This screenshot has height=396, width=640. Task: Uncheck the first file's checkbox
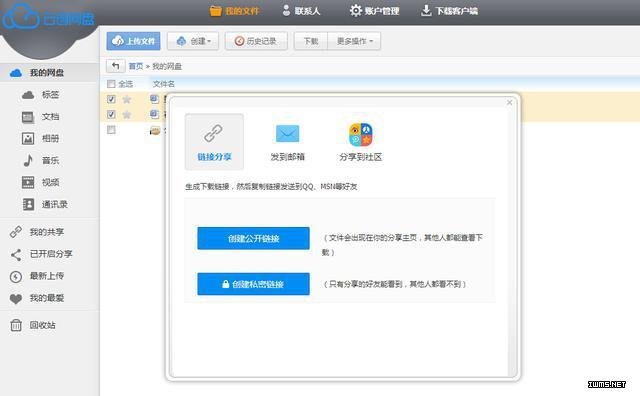click(111, 99)
